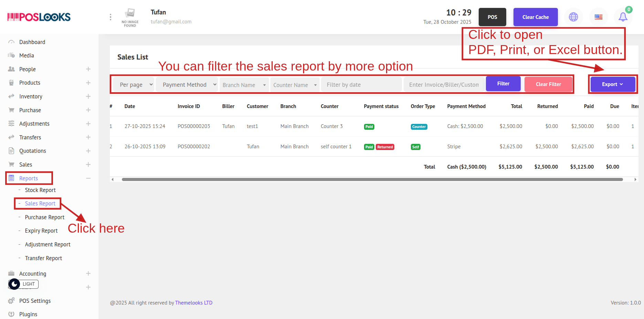Open the Export dropdown button
Image resolution: width=644 pixels, height=319 pixels.
click(x=612, y=84)
